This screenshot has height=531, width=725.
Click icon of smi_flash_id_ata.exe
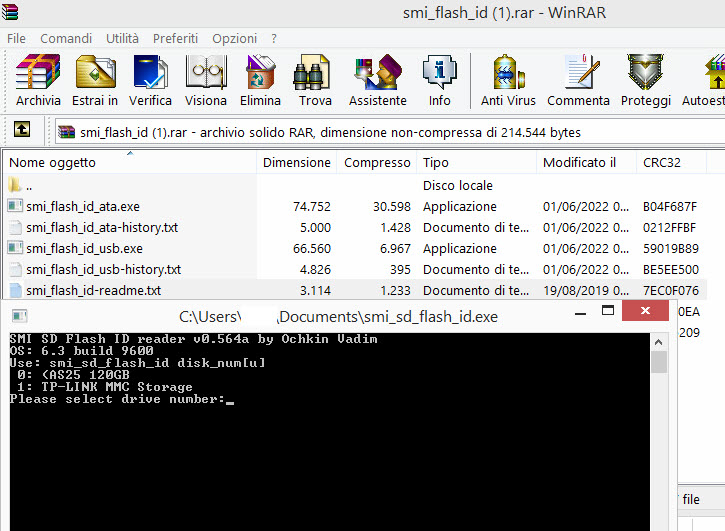coord(15,206)
